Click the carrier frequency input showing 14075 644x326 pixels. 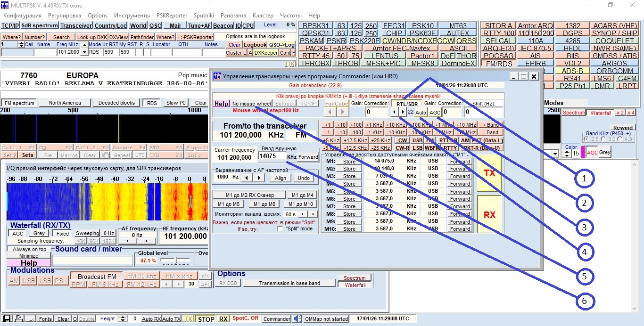click(273, 156)
